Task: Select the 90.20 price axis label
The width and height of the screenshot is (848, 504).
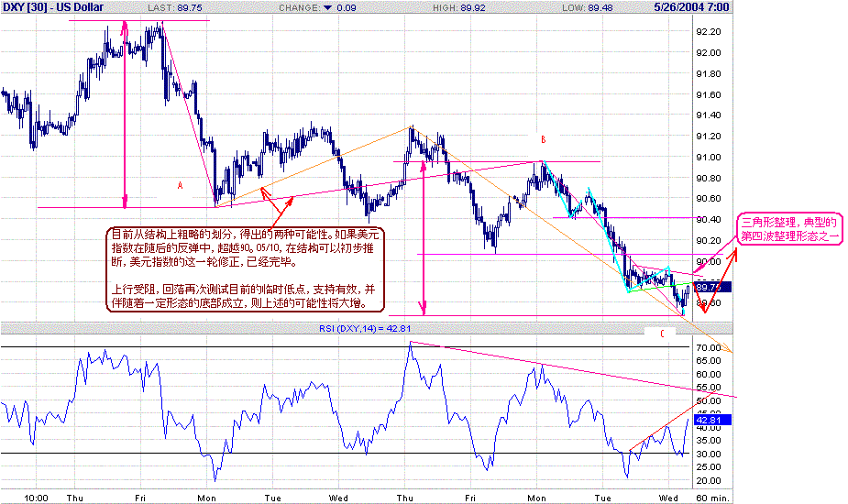Action: pyautogui.click(x=708, y=241)
